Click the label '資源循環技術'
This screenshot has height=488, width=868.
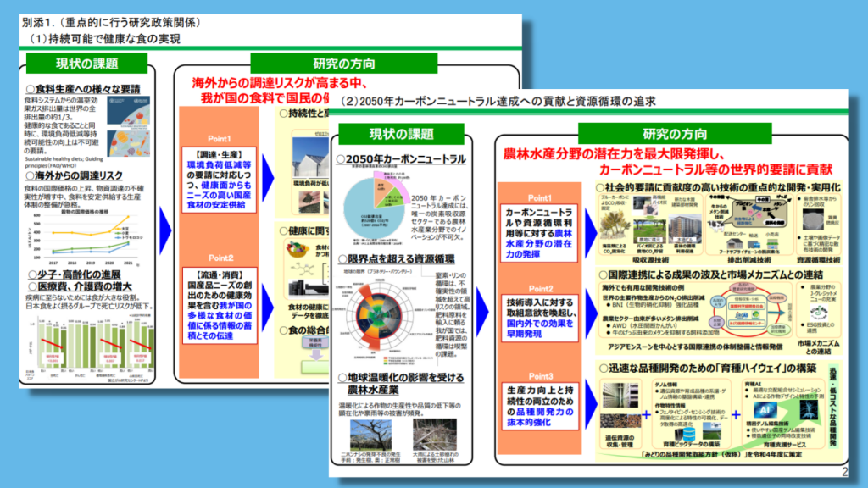818,260
